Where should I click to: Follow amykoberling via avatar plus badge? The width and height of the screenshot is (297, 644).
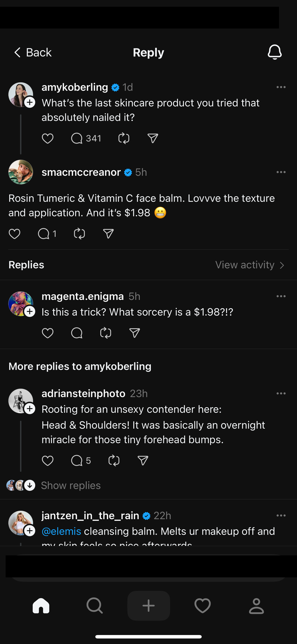(30, 102)
